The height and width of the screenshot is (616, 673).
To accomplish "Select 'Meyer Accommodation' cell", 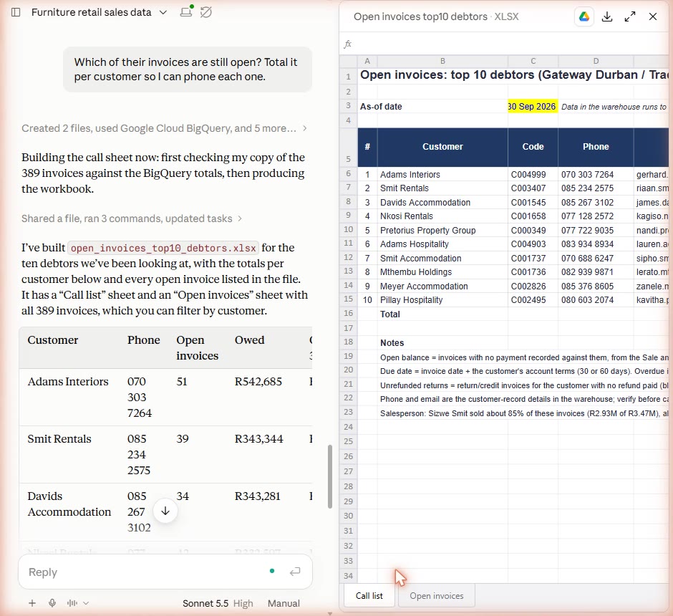I will point(442,286).
